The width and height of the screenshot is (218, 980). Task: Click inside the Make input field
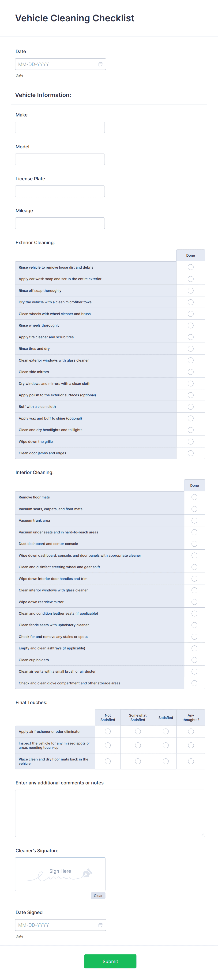click(x=60, y=127)
